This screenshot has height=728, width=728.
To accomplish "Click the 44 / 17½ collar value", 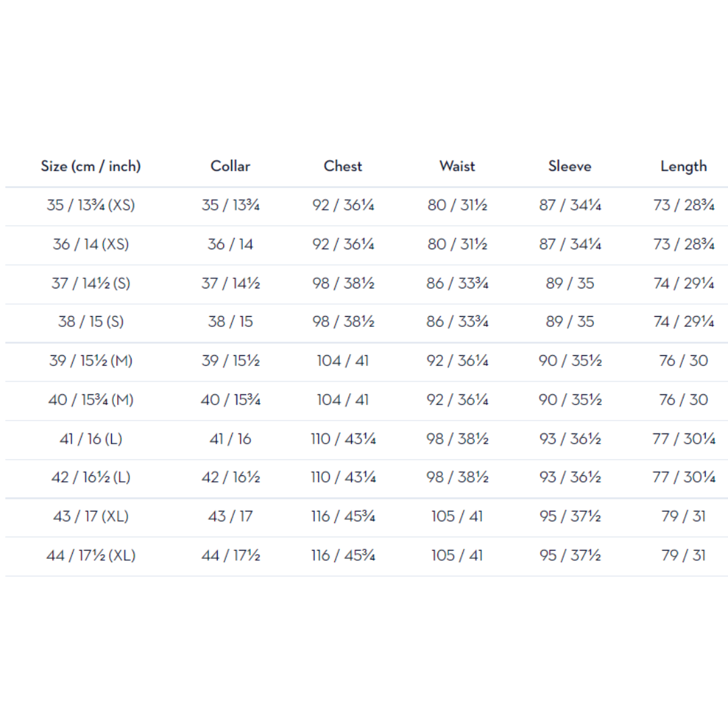I will [x=231, y=555].
